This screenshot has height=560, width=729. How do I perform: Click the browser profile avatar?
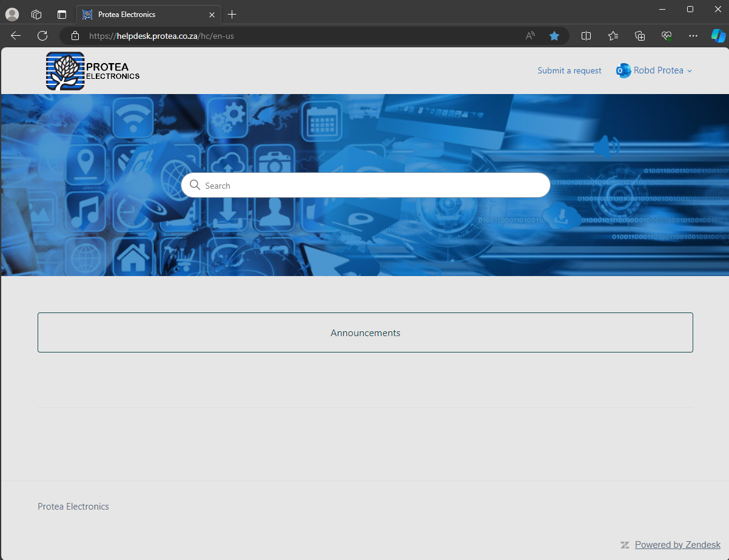(12, 14)
